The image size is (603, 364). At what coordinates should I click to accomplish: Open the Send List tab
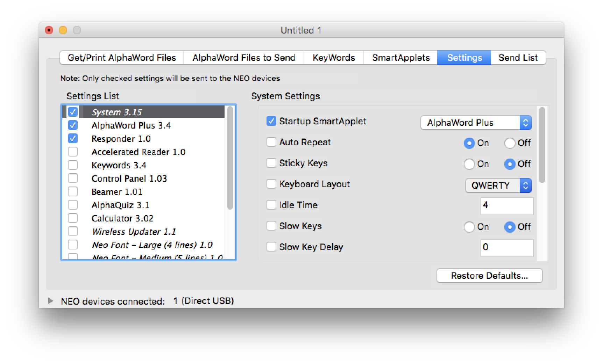click(x=518, y=58)
